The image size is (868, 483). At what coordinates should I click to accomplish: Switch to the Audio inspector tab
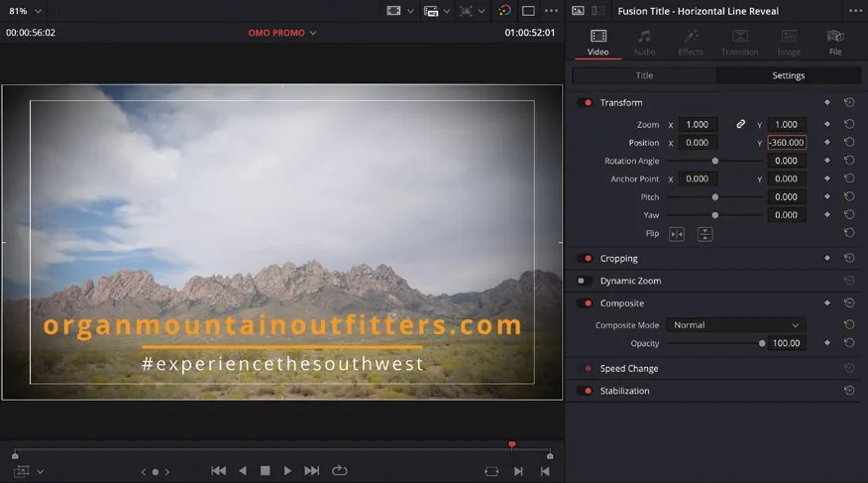pyautogui.click(x=644, y=43)
